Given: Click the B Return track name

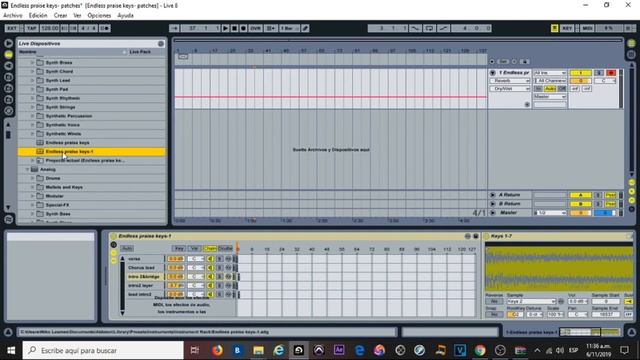Looking at the screenshot, I should (x=509, y=204).
